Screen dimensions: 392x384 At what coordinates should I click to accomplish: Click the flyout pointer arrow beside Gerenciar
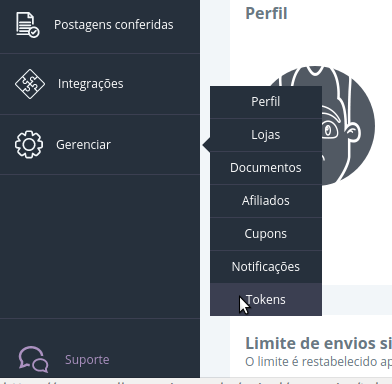(206, 145)
